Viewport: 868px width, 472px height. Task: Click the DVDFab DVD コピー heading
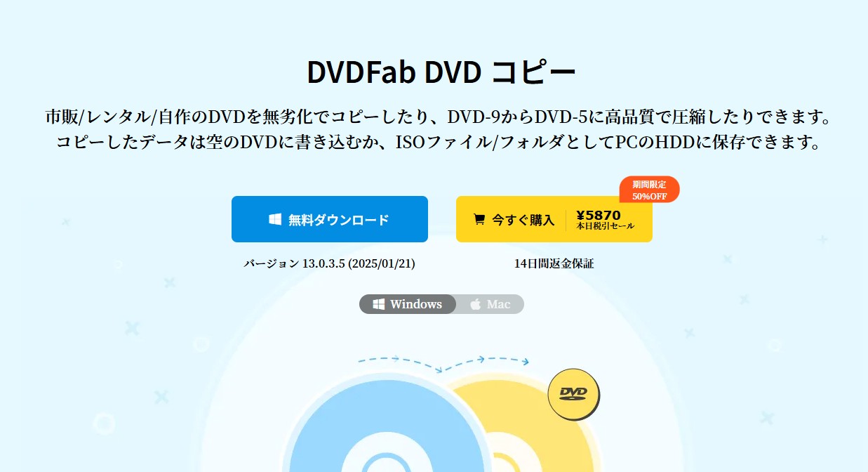(441, 72)
